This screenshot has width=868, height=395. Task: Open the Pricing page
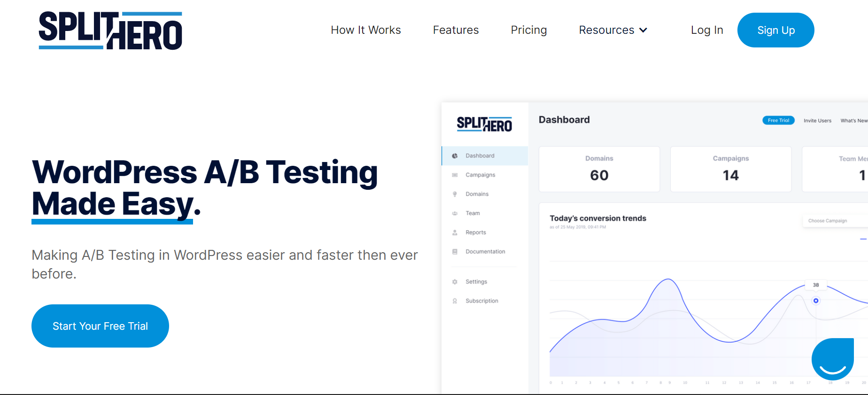(529, 30)
